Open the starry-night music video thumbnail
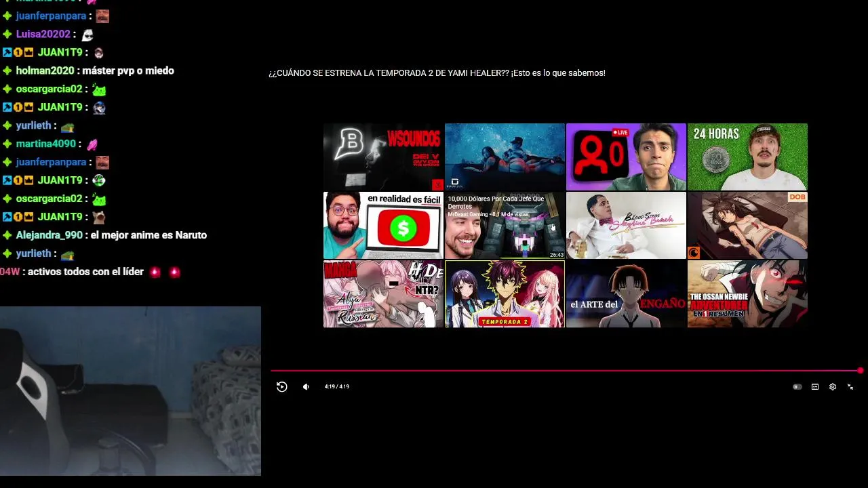The height and width of the screenshot is (488, 868). tap(505, 157)
